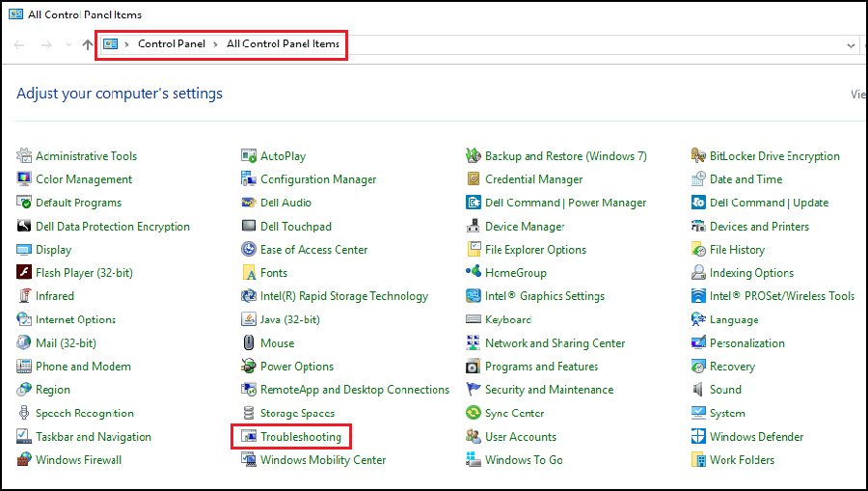Click the Troubleshooting icon
Screen dimensions: 868x491
(x=249, y=437)
